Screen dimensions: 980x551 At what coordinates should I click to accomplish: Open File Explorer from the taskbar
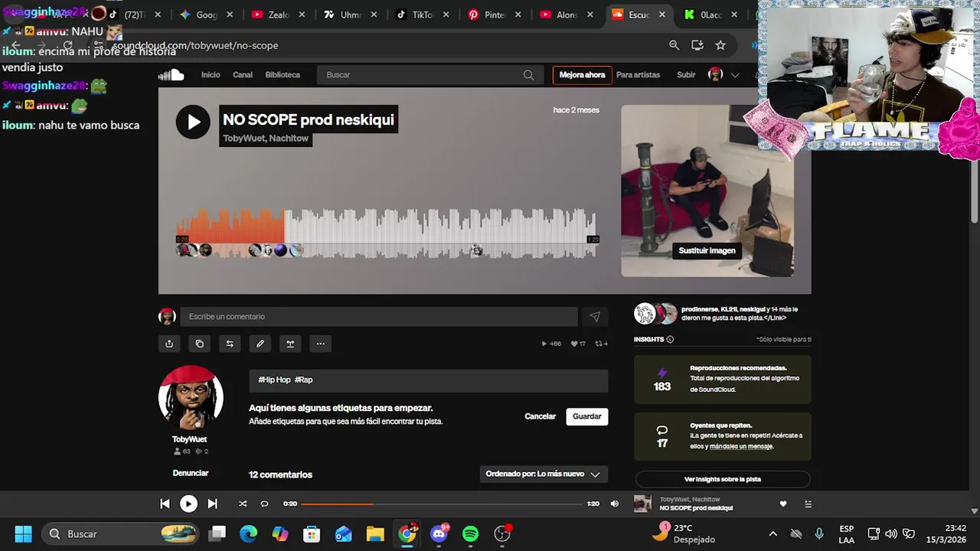pos(374,533)
